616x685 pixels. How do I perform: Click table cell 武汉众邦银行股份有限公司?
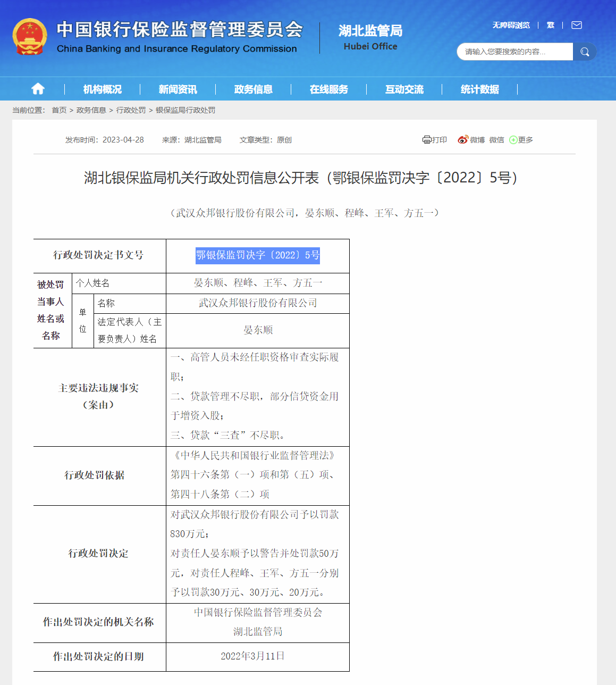pos(258,303)
